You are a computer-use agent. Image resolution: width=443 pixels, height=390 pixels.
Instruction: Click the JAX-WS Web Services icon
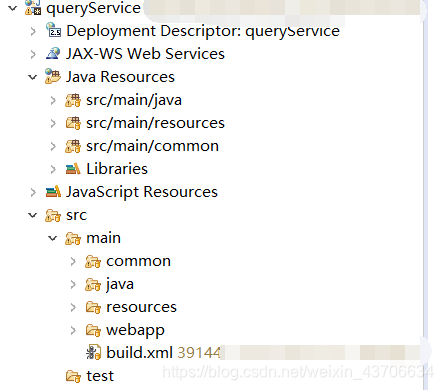coord(53,54)
